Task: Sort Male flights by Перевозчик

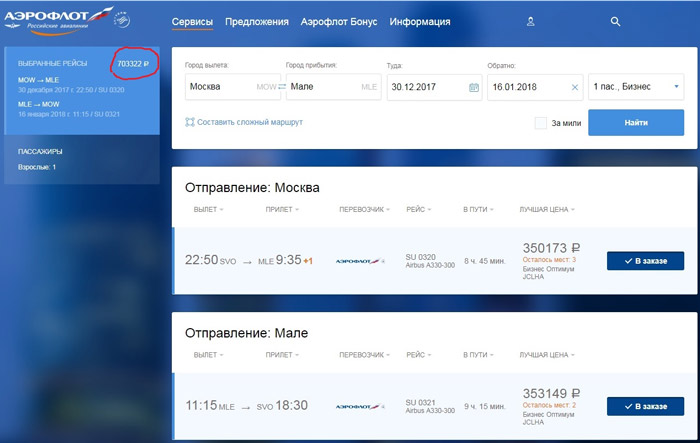Action: [364, 355]
